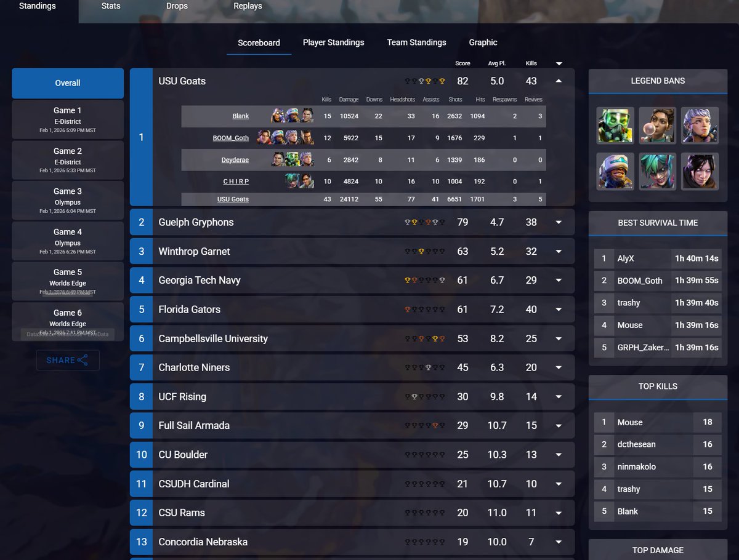Open the Drops tab
Viewport: 739px width, 560px height.
[177, 6]
